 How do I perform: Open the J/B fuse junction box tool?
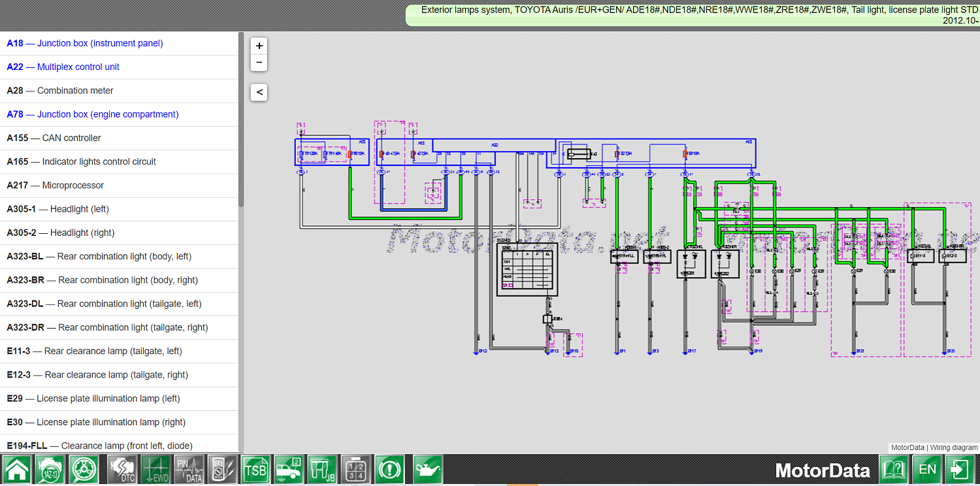click(x=321, y=469)
